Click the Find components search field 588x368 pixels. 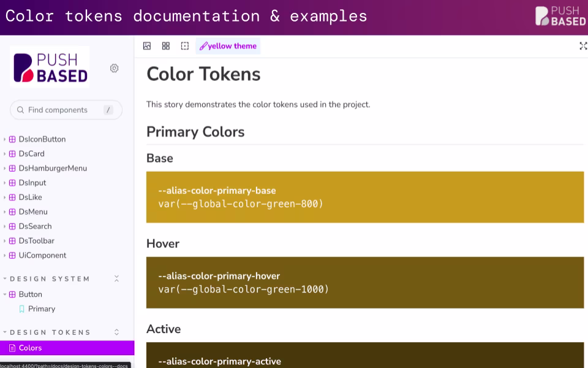click(x=66, y=110)
